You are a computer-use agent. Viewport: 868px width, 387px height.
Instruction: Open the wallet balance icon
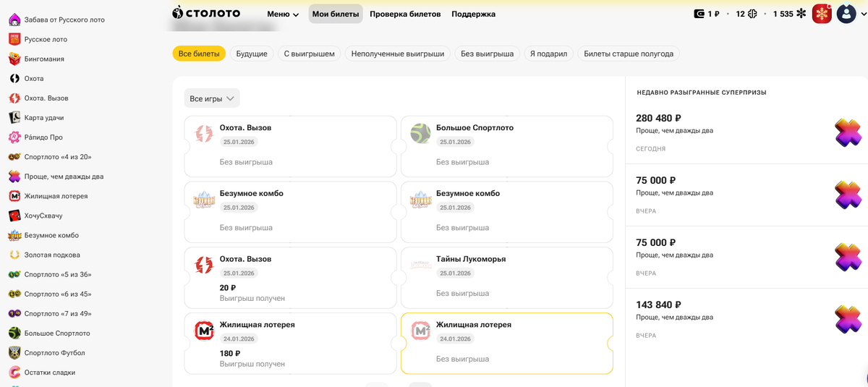pos(699,14)
